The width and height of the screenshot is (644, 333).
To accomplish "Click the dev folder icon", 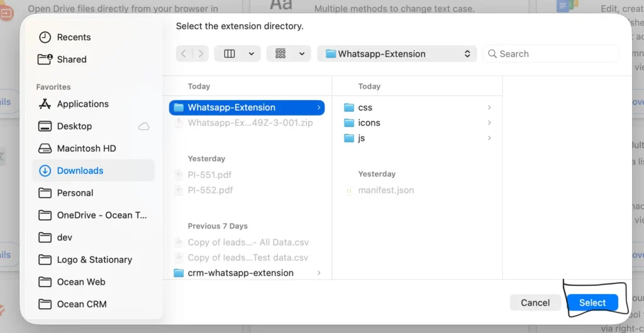I will click(x=45, y=237).
